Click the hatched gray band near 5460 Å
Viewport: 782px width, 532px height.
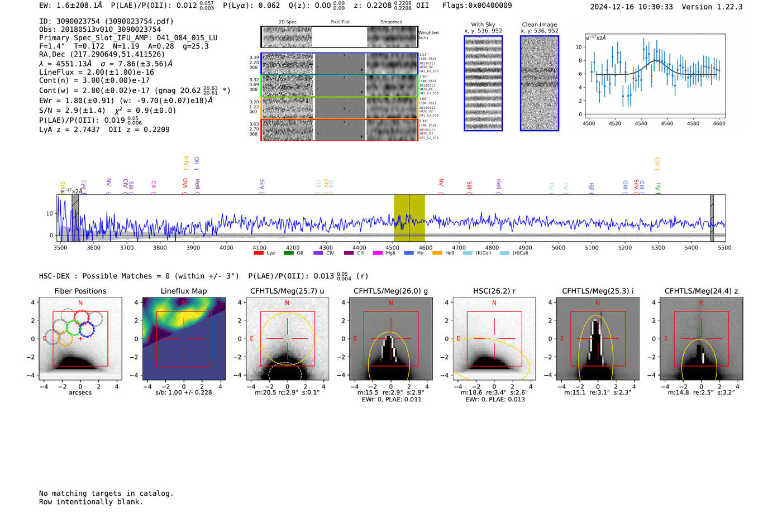712,218
